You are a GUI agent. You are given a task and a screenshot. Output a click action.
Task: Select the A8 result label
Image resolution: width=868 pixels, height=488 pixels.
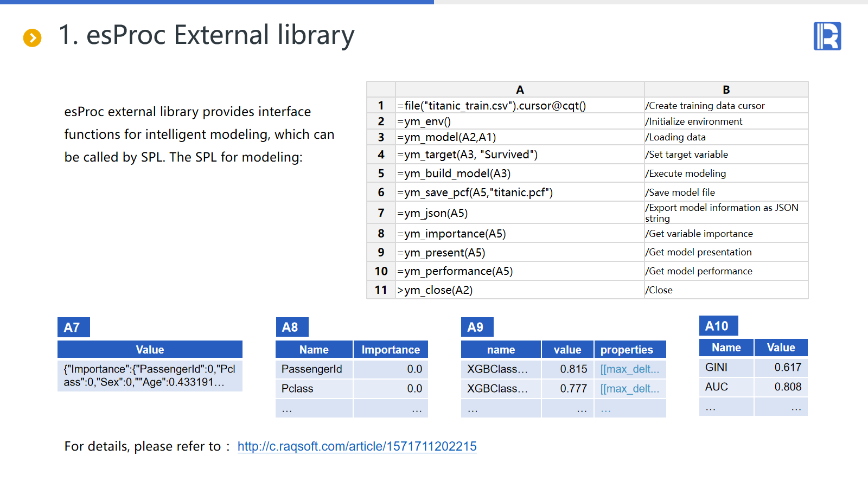coord(291,328)
